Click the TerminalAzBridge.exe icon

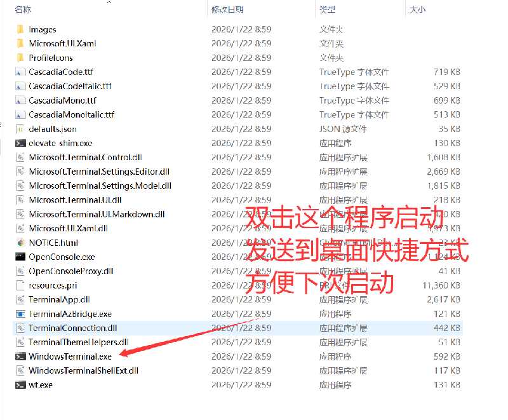coord(20,314)
